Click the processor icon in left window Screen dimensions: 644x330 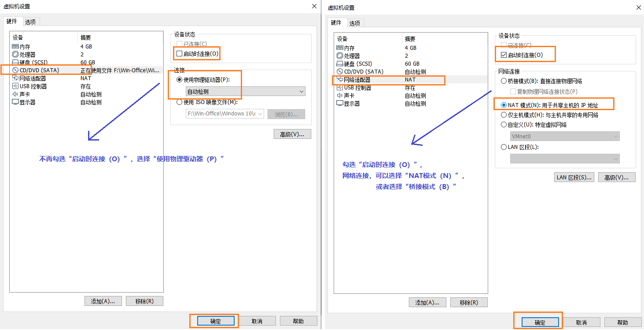(15, 54)
